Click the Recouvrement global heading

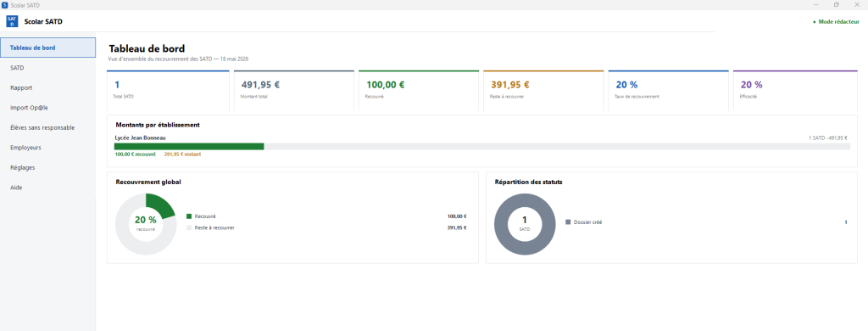pos(148,182)
